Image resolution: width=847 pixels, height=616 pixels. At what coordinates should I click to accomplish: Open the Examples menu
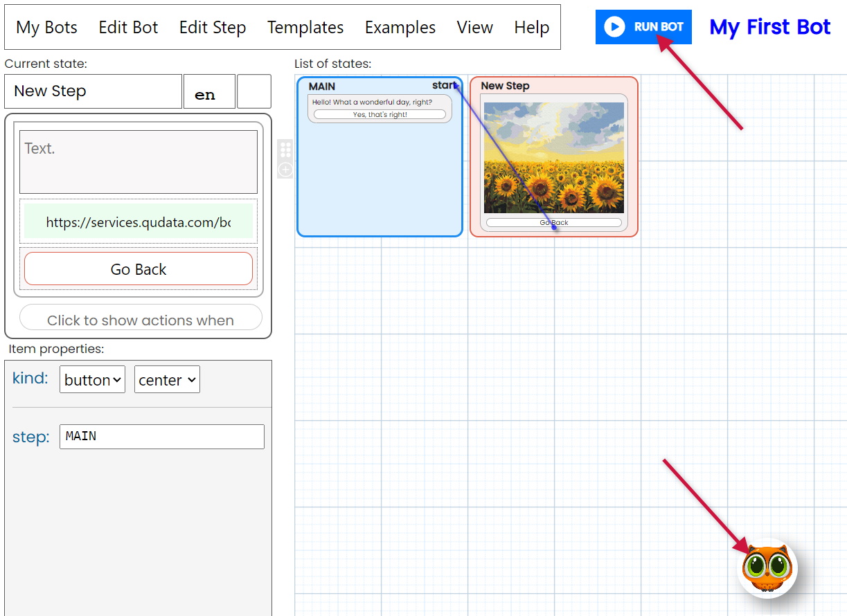pyautogui.click(x=400, y=28)
